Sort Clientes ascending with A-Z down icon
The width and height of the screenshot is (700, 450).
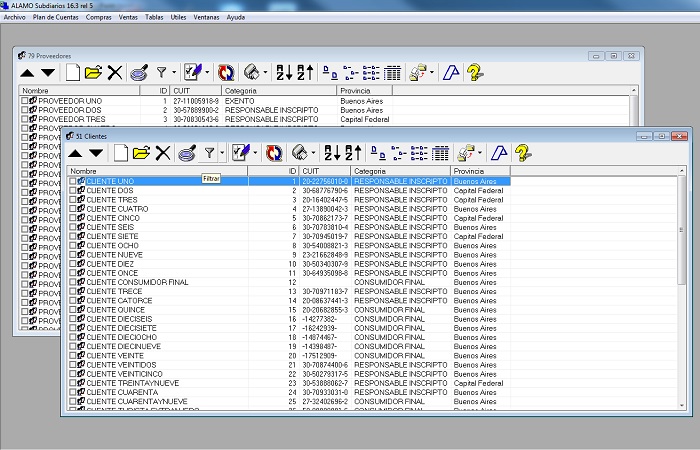click(x=332, y=153)
